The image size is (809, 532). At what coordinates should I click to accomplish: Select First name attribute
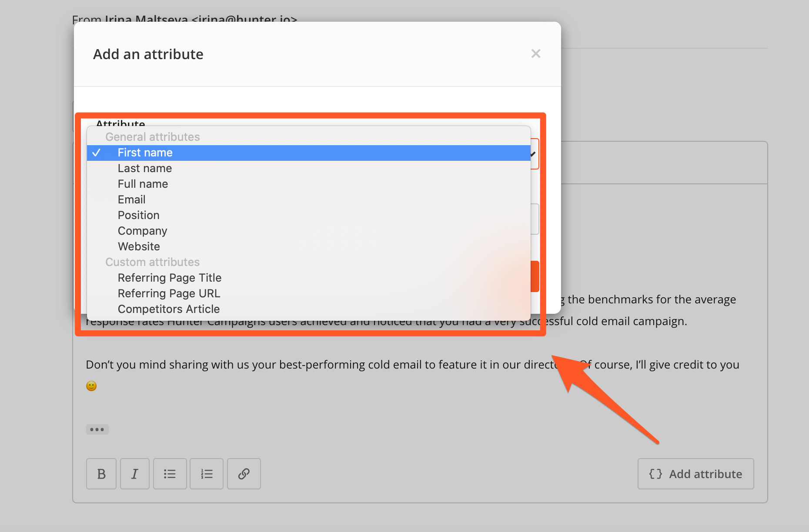tap(309, 153)
